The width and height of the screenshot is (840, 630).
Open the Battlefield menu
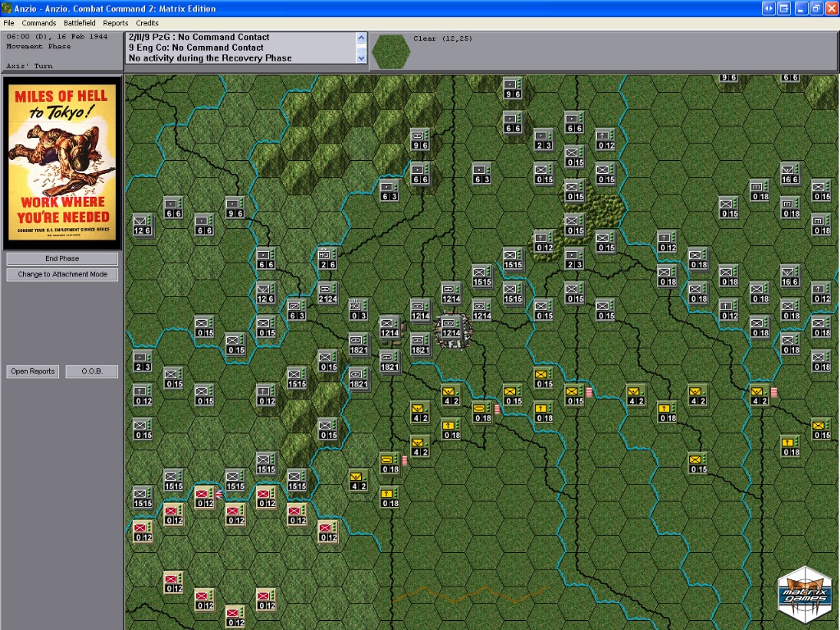pyautogui.click(x=80, y=23)
